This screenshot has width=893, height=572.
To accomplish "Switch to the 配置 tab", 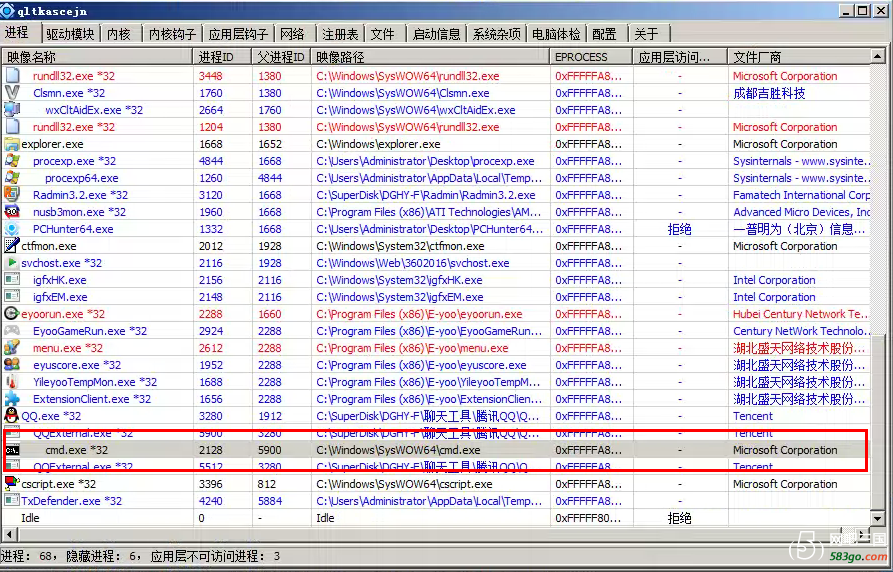I will [604, 34].
